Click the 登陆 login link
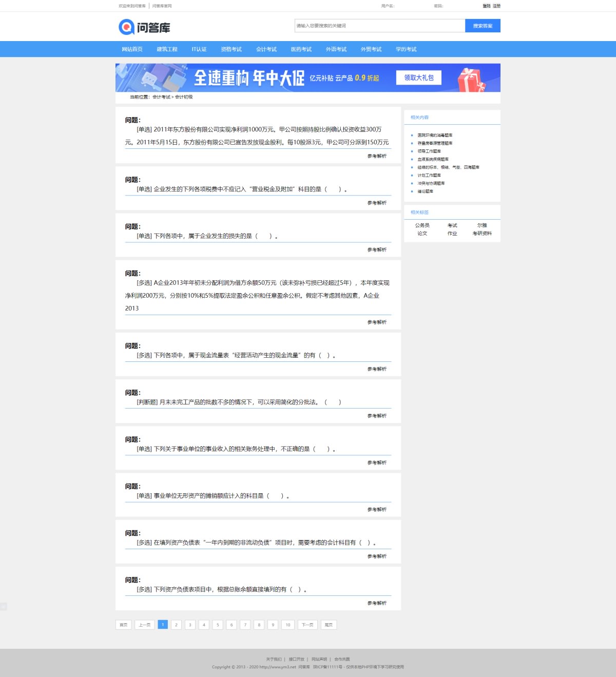This screenshot has height=677, width=616. [486, 6]
